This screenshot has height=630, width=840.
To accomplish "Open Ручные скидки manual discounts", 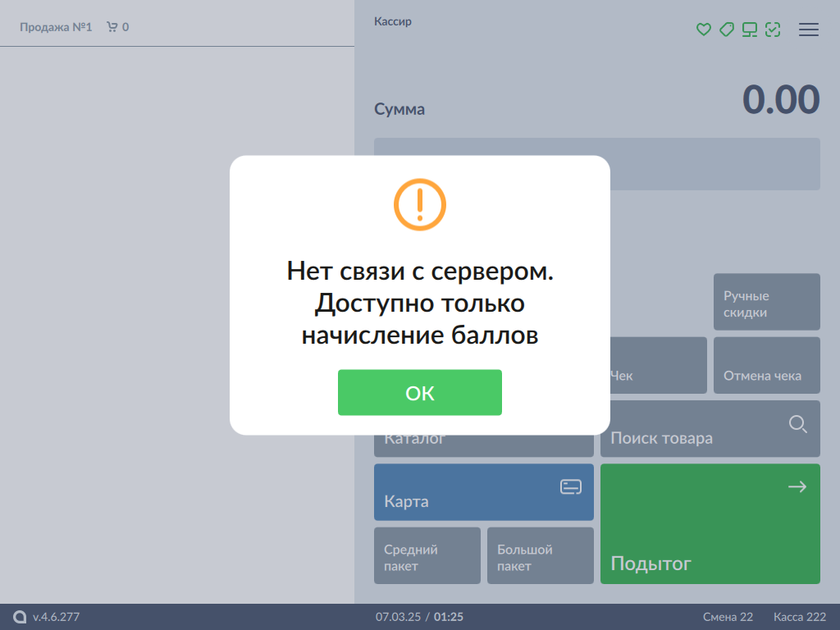I will (x=766, y=303).
